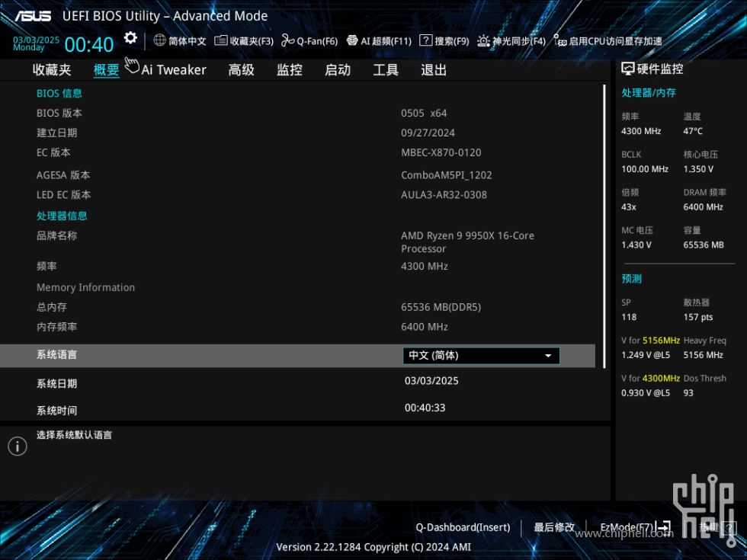Click the Heavy Freq value 5156 MHz
This screenshot has height=560, width=747.
point(703,355)
